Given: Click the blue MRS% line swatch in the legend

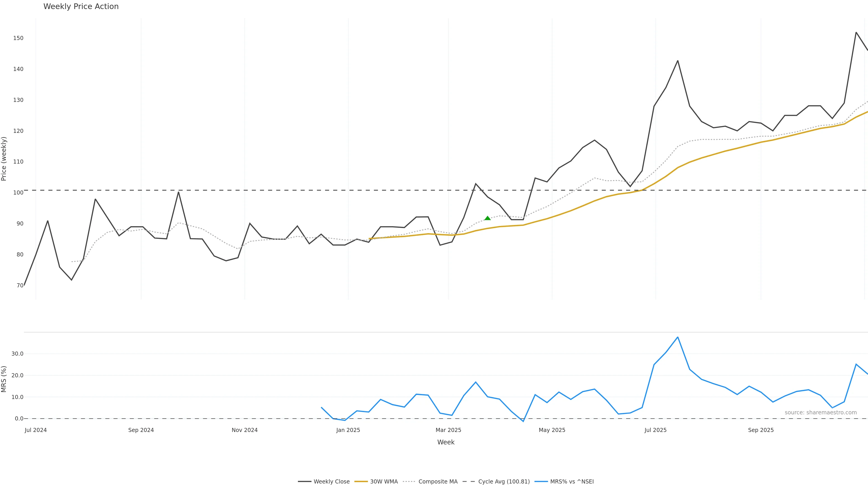Looking at the screenshot, I should pyautogui.click(x=541, y=482).
